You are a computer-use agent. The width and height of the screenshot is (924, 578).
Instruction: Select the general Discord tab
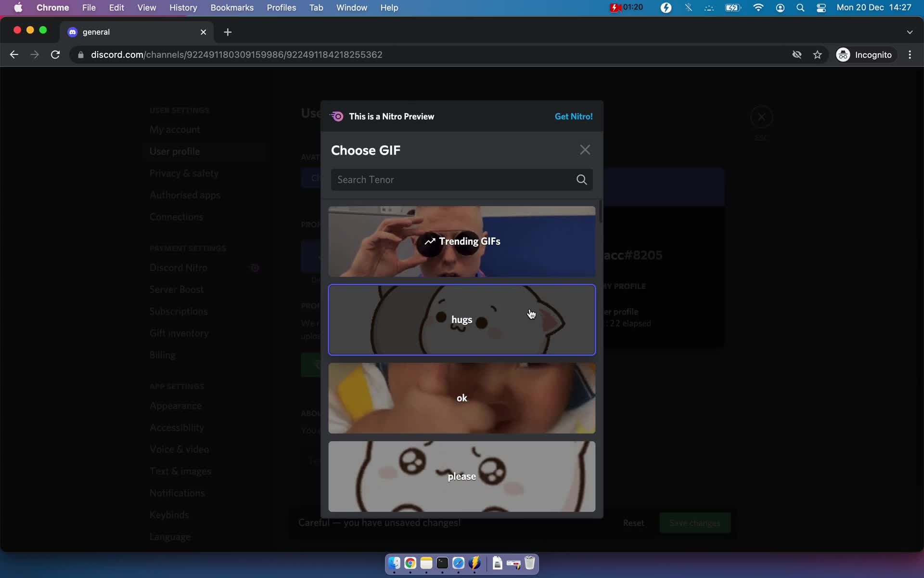click(x=137, y=32)
